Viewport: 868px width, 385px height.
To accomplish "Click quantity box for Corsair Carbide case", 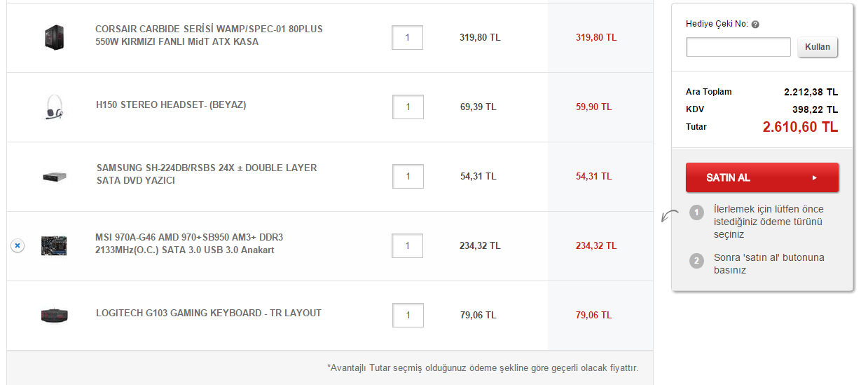I will [x=407, y=37].
